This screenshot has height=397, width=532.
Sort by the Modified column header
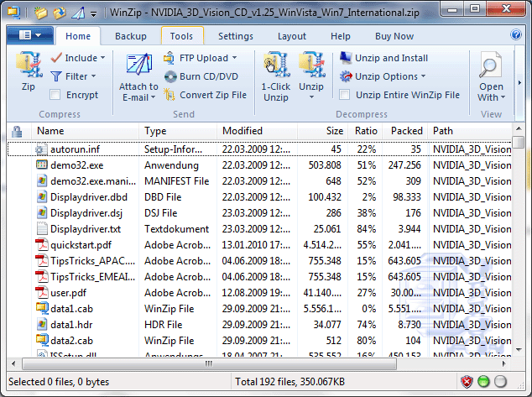click(x=257, y=131)
